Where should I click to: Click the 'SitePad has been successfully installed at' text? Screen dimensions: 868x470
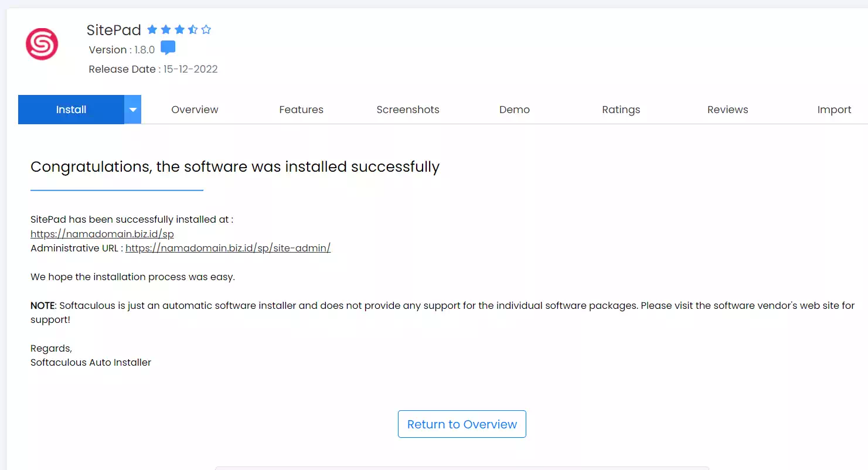click(132, 219)
